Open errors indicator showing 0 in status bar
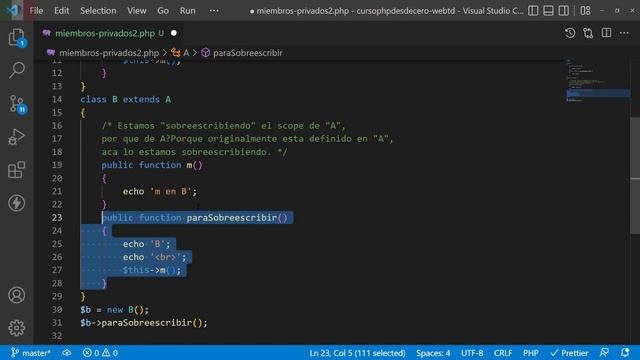Screen dimensions: 640x360 click(91, 353)
